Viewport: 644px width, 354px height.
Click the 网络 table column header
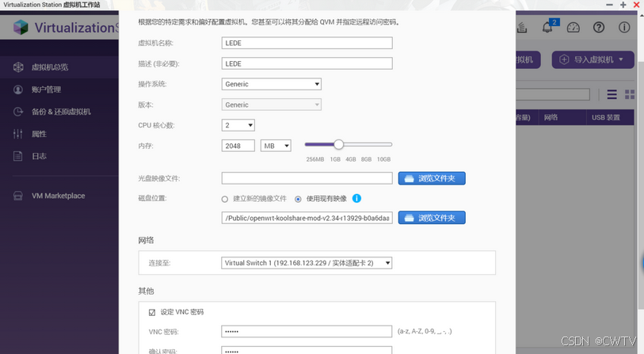(x=551, y=117)
